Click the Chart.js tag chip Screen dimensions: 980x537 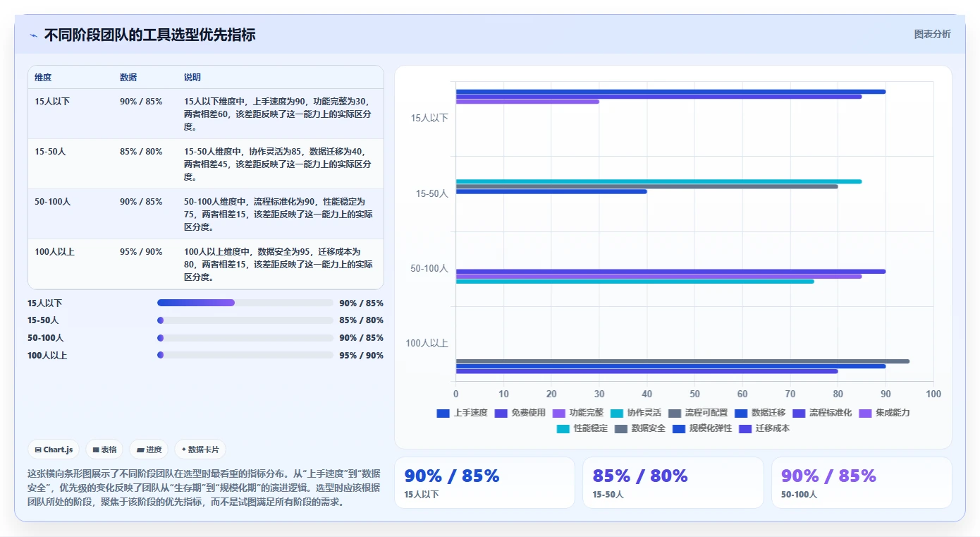click(54, 449)
